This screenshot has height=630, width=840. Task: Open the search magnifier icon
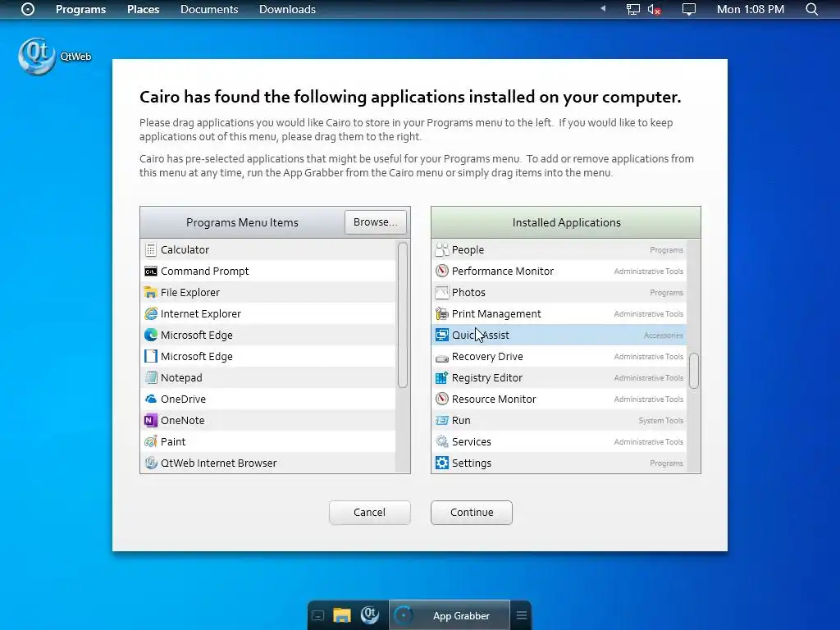[x=811, y=9]
